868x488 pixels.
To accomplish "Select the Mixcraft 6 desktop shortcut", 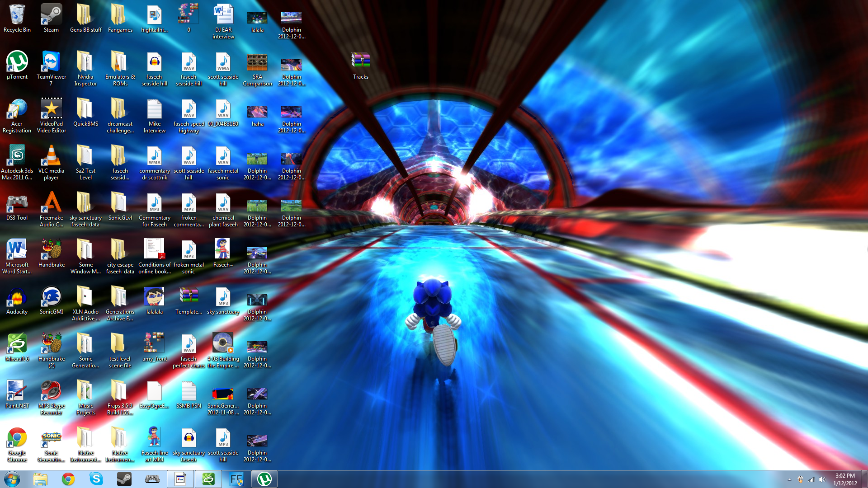I will (17, 347).
